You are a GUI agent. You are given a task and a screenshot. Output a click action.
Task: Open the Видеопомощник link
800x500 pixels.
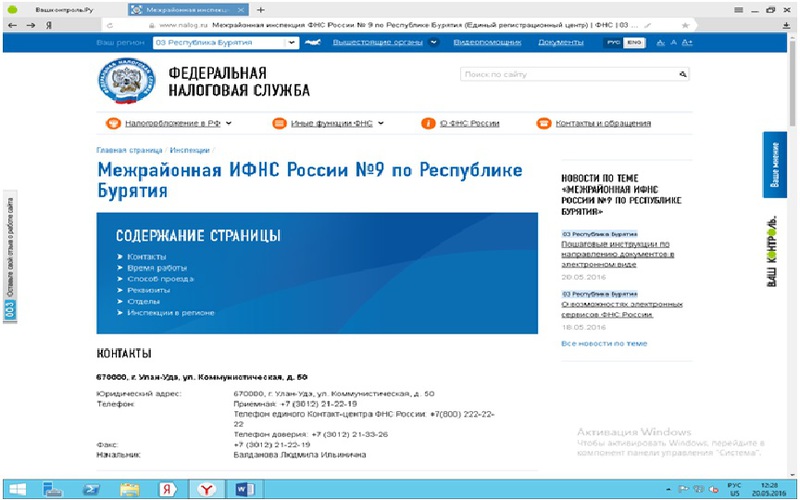coord(487,42)
